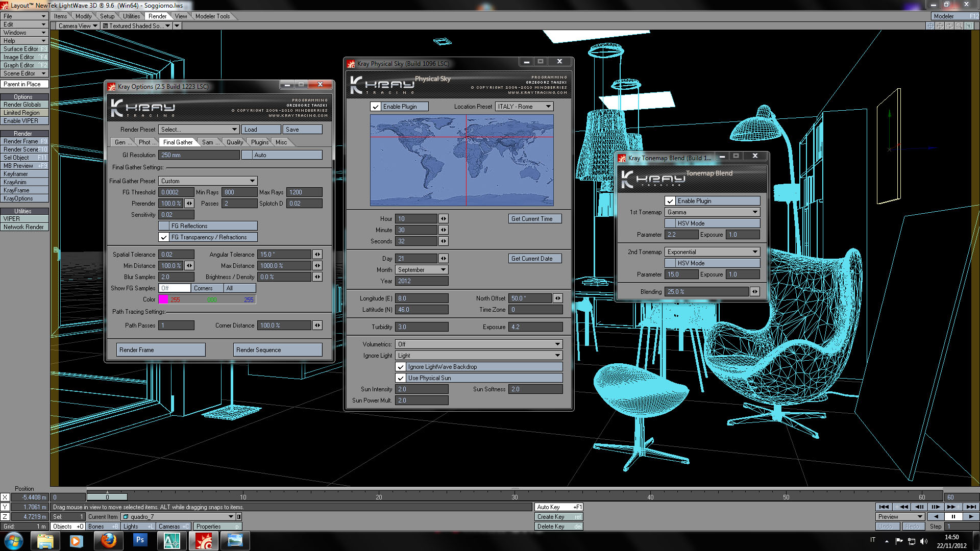This screenshot has width=980, height=551.
Task: Open Firefox from the taskbar
Action: [108, 540]
